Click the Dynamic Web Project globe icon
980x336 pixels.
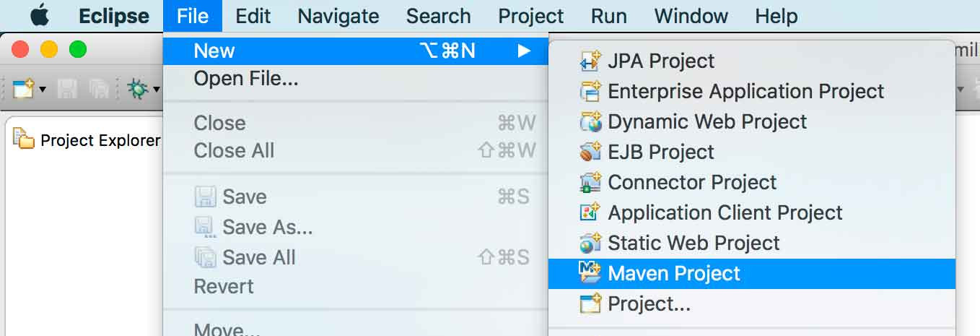590,122
